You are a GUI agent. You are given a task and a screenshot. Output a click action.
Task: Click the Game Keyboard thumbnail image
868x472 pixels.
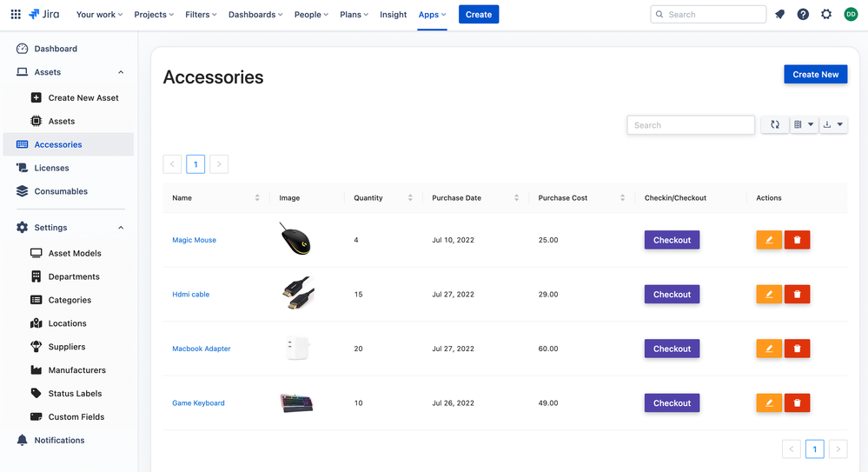(x=296, y=402)
